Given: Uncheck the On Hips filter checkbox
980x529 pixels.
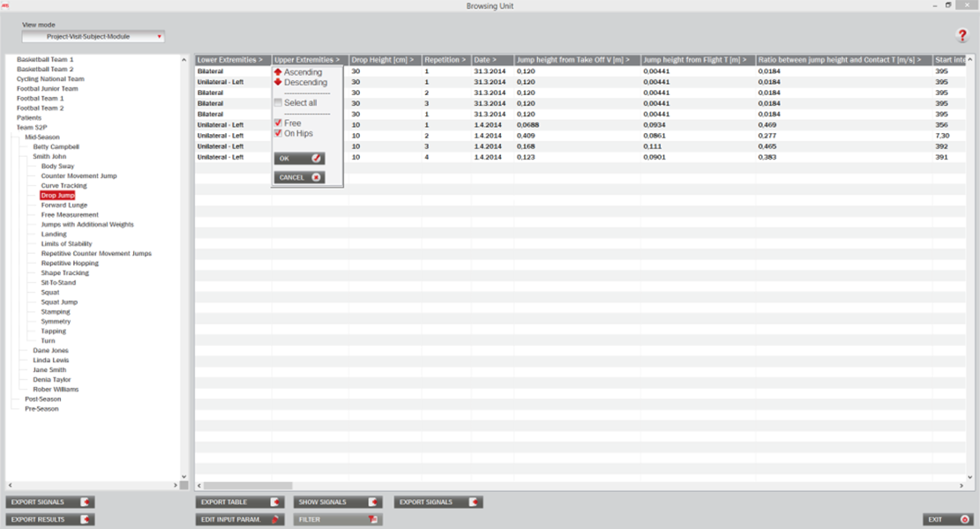Looking at the screenshot, I should pos(278,133).
